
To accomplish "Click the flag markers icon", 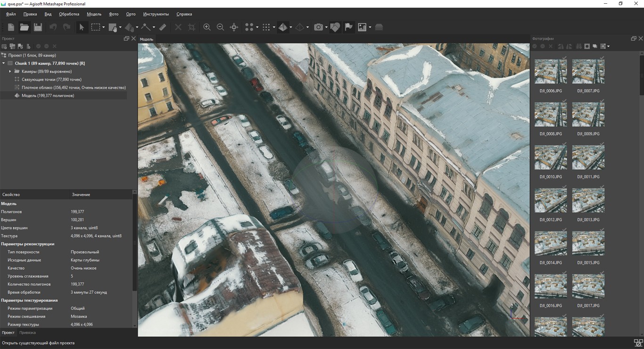I will tap(348, 27).
